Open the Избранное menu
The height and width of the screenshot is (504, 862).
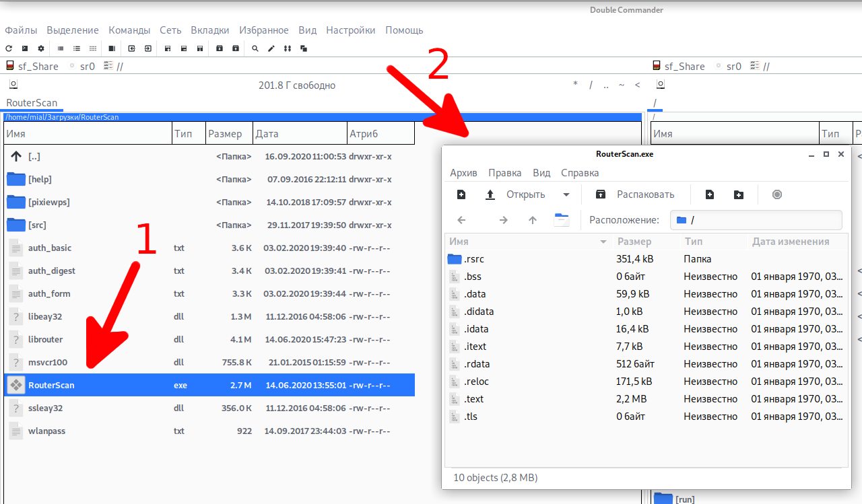pos(264,30)
